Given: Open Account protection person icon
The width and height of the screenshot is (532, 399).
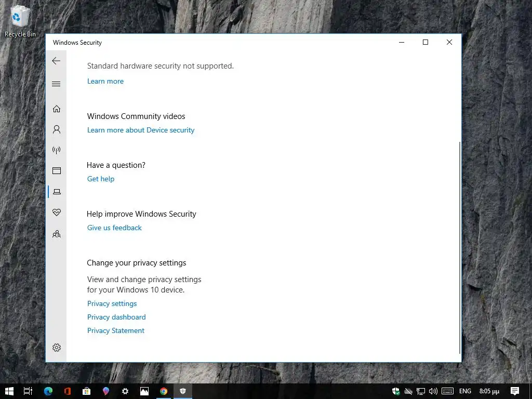Looking at the screenshot, I should click(57, 129).
